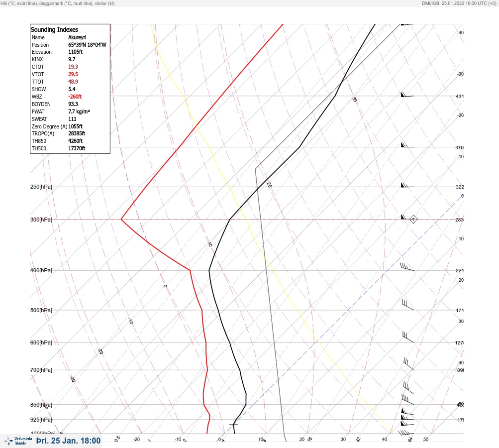Click the -20 temperature axis label at bottom

click(136, 440)
